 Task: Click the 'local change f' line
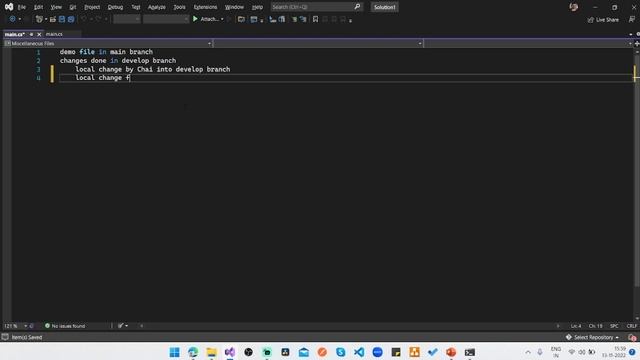[102, 78]
